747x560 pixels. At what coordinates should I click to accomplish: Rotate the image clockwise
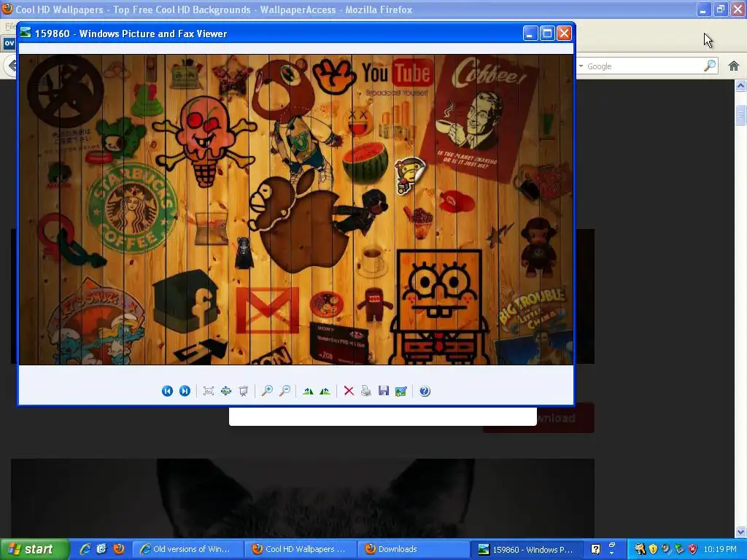click(x=308, y=391)
